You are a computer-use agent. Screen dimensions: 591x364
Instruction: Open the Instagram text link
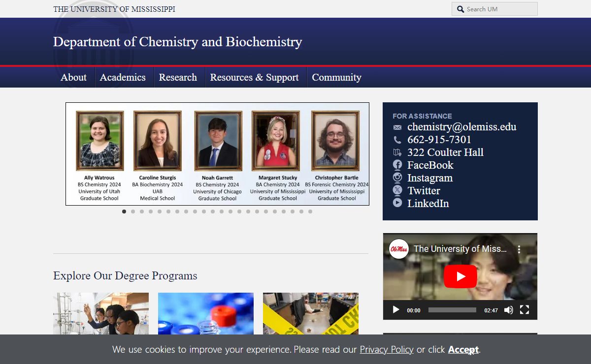pyautogui.click(x=430, y=178)
